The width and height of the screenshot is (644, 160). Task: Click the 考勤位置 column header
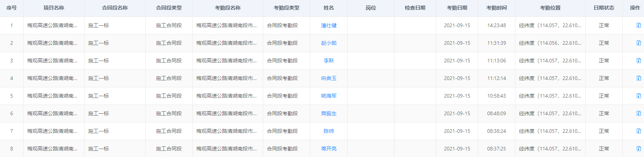click(550, 8)
